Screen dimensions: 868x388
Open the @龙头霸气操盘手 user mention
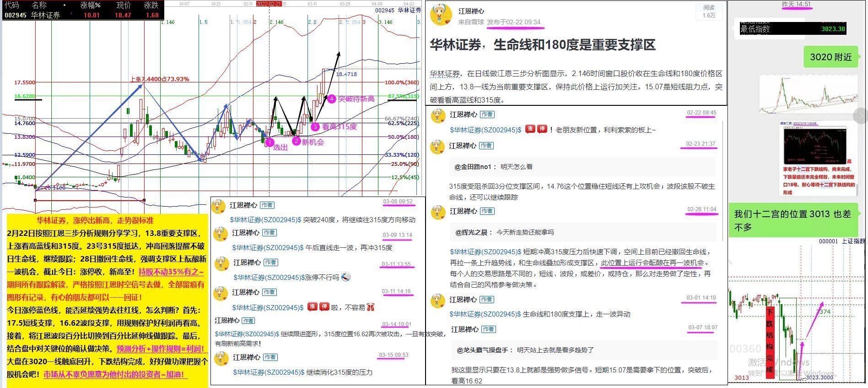click(482, 350)
